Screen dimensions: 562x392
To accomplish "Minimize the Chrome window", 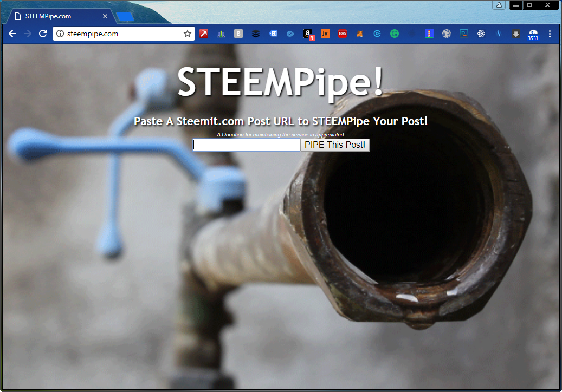I will [x=516, y=5].
